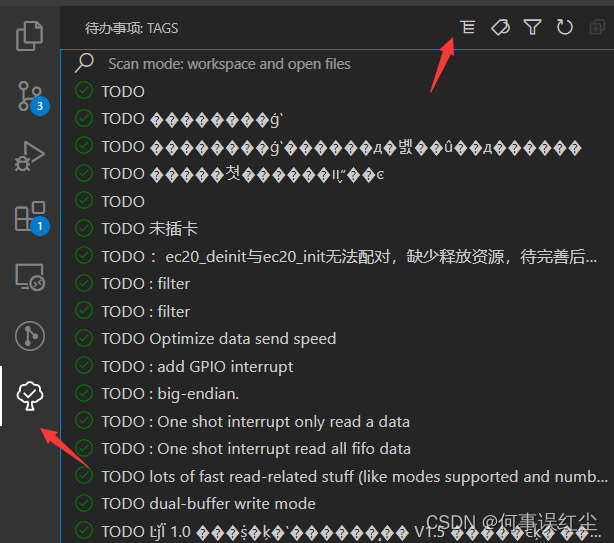Click check icon beside dual-buffer write mode

pos(84,503)
